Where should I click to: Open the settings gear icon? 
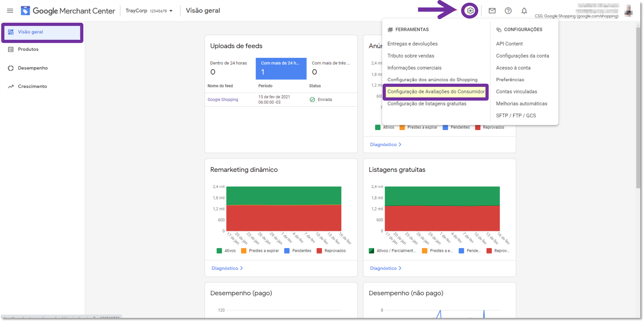(x=470, y=11)
